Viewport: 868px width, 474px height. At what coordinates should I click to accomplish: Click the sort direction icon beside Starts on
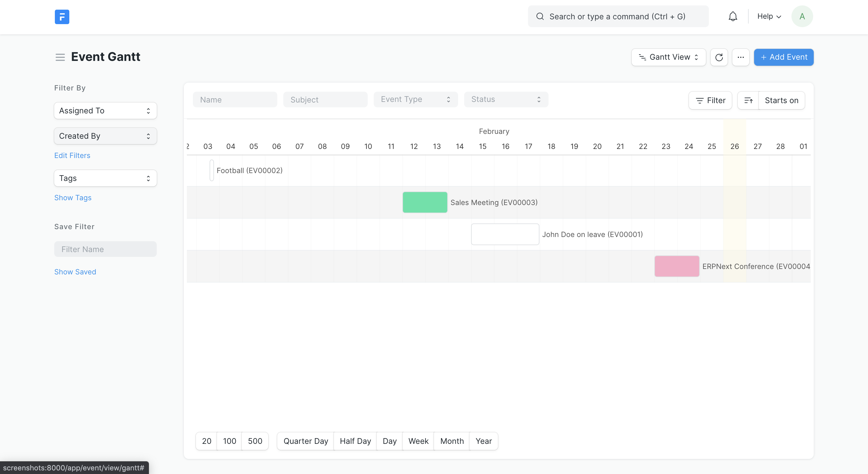pos(748,100)
